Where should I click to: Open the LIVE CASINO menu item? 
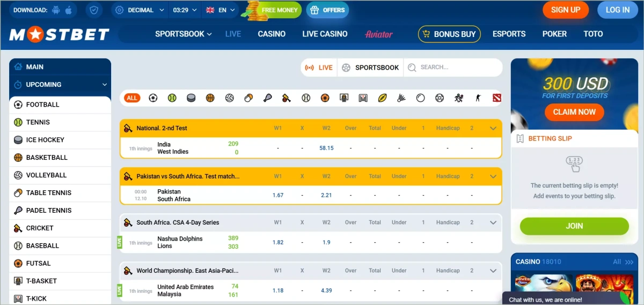(325, 34)
